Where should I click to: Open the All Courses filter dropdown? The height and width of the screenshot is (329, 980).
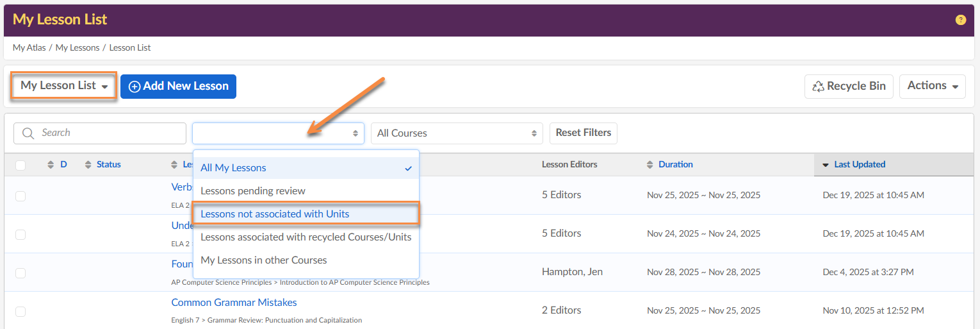coord(456,133)
